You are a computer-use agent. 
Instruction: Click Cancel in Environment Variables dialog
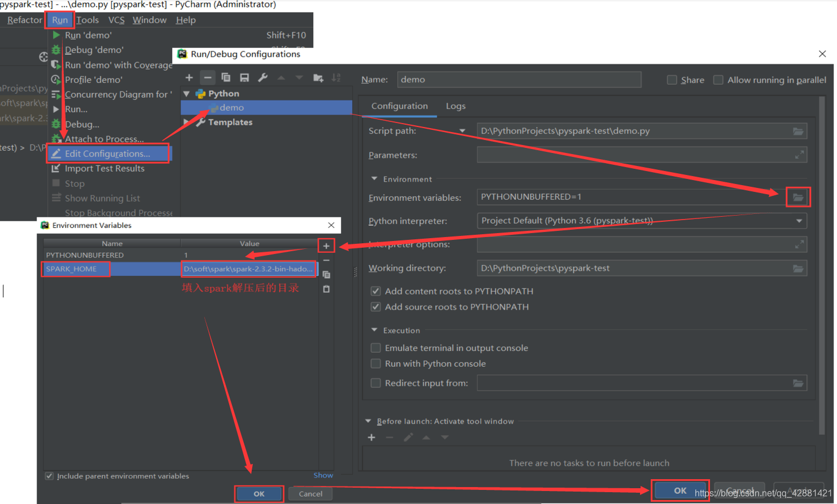pos(310,494)
